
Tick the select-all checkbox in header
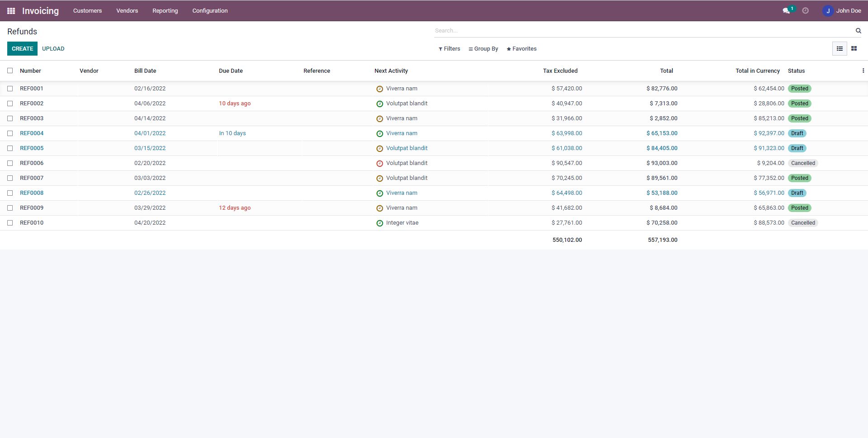10,71
